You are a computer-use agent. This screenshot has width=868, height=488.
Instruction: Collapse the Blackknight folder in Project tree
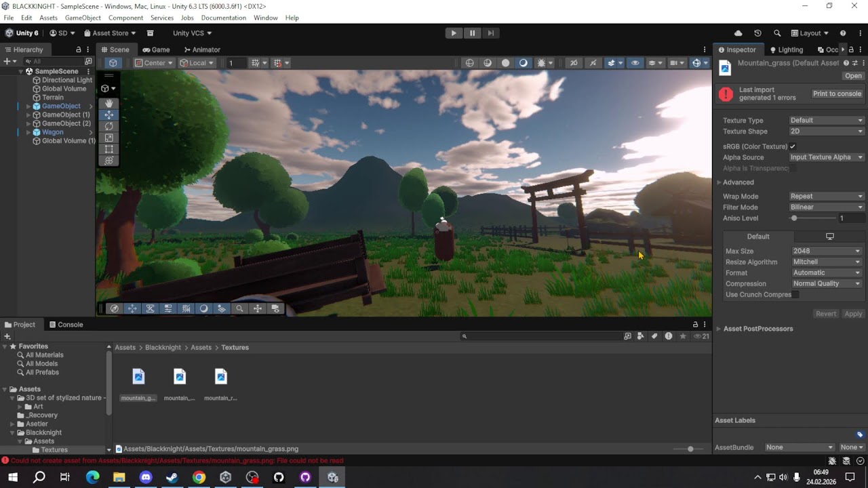point(12,432)
